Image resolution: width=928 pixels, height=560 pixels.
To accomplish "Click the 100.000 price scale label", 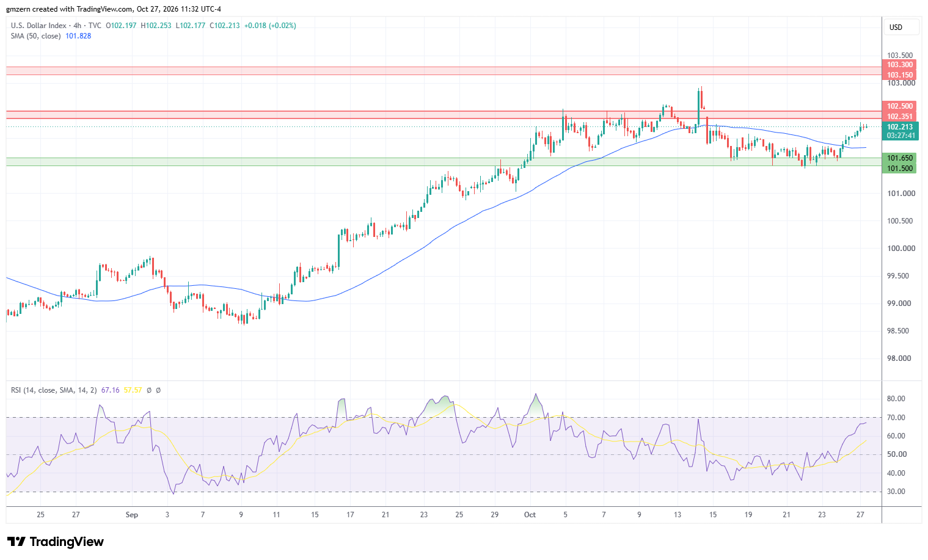I will coord(901,249).
